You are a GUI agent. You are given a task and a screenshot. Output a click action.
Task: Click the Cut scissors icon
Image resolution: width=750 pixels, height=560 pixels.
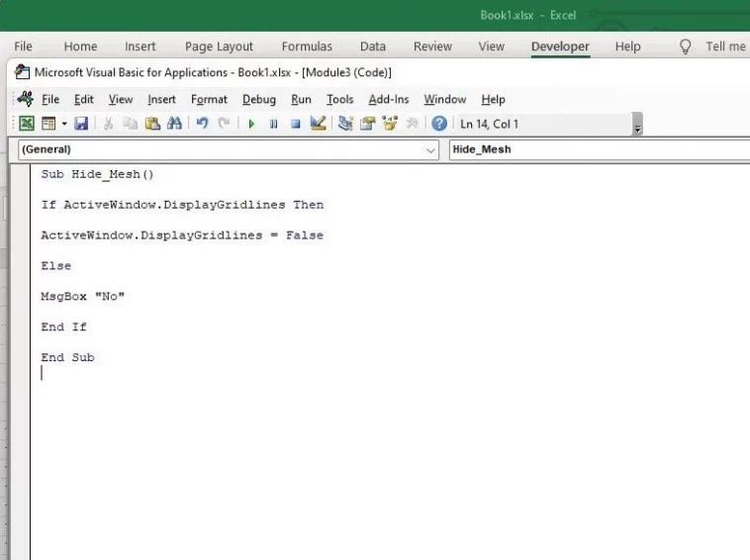108,124
